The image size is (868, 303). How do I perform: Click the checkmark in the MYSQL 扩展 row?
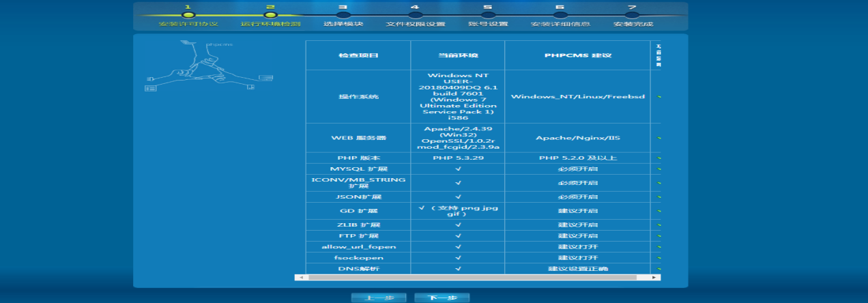458,168
